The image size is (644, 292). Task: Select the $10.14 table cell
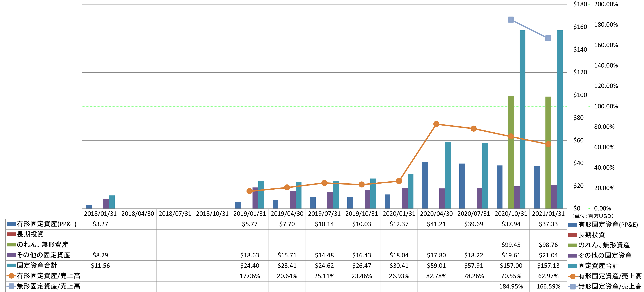tap(324, 224)
